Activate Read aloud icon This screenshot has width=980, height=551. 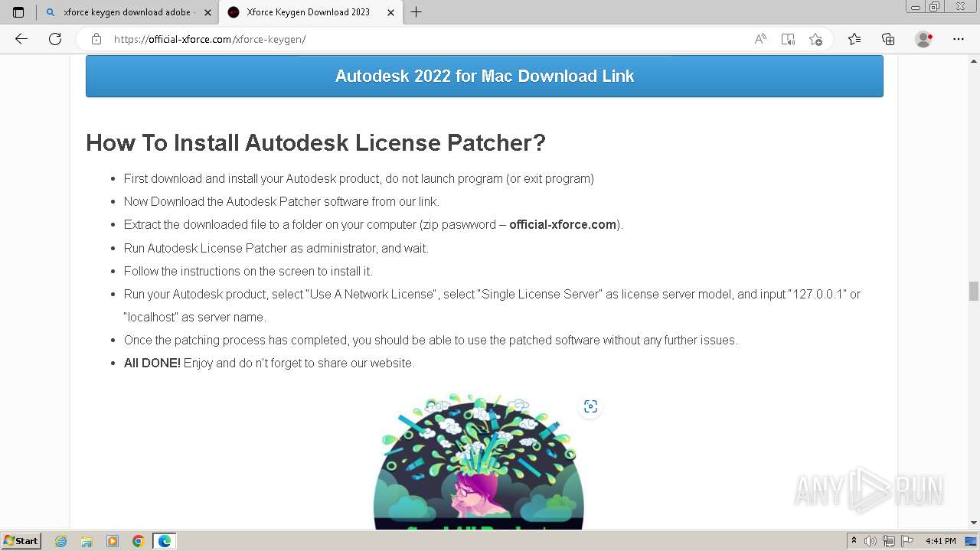pyautogui.click(x=760, y=39)
